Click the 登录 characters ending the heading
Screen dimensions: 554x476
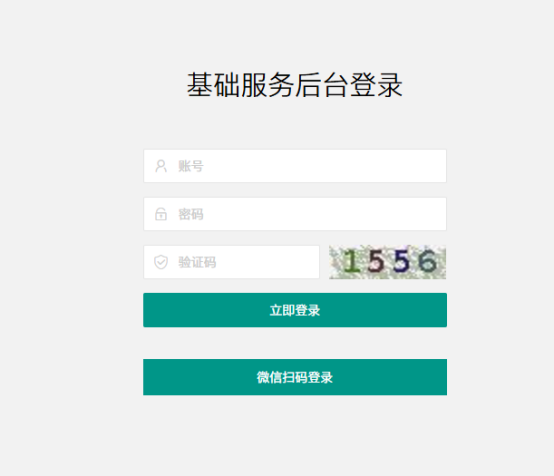(376, 85)
